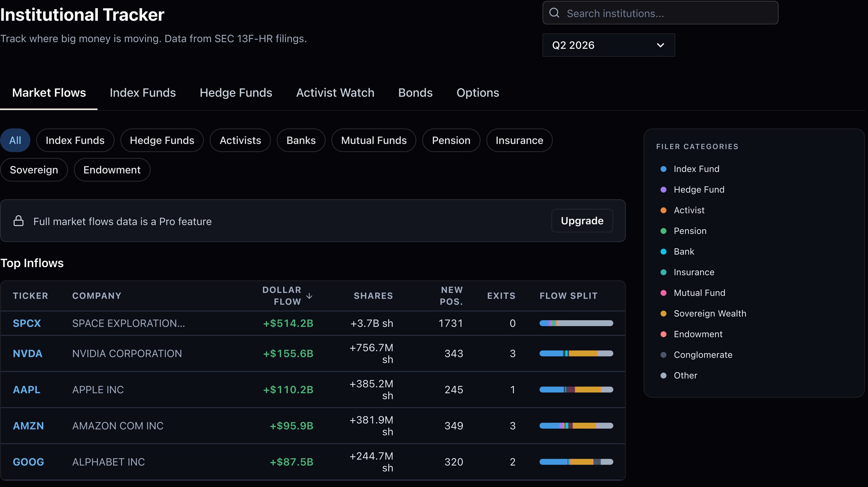Click the chevron on quarter selector
The image size is (868, 487).
click(x=660, y=45)
